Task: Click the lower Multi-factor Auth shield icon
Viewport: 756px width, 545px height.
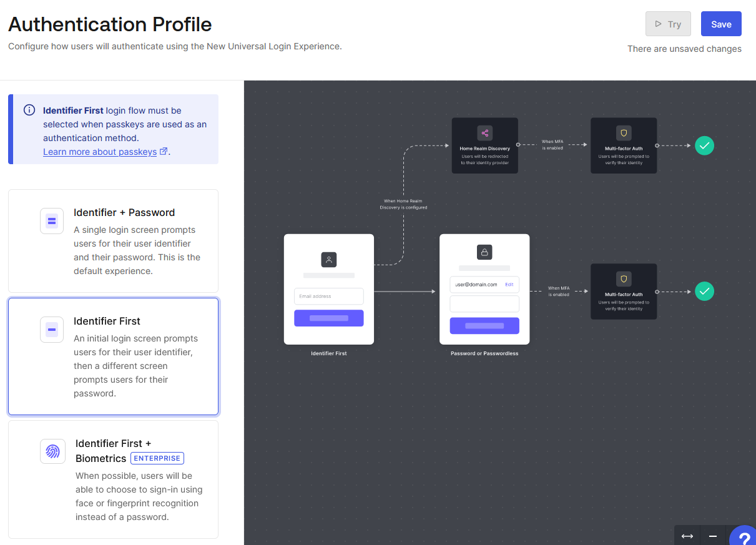Action: (624, 278)
